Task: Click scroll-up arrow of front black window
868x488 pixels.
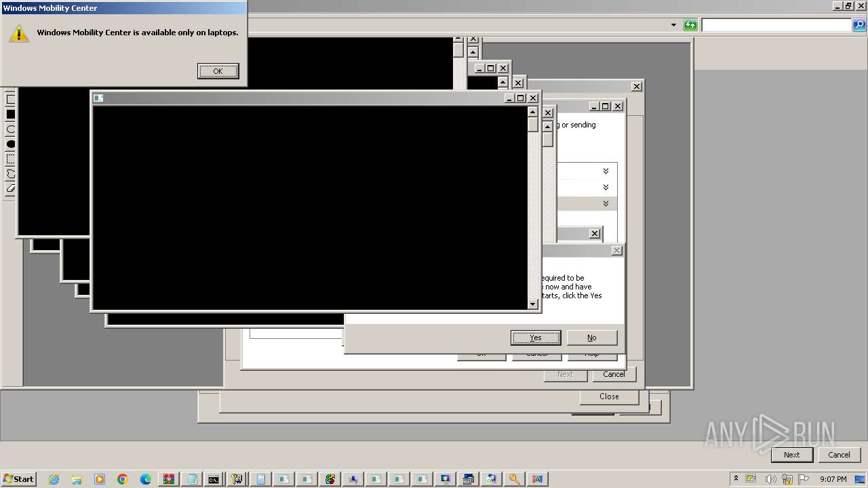Action: (532, 112)
